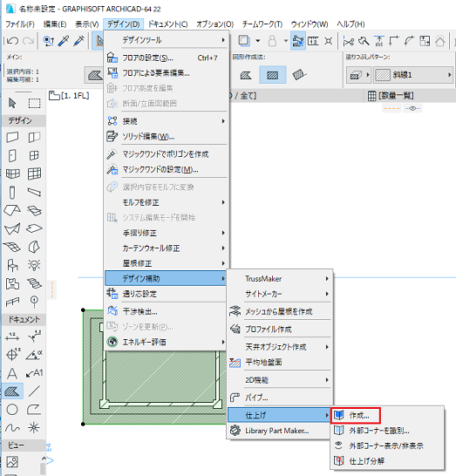
Task: Select the Line tool in toolbox
Action: pyautogui.click(x=34, y=391)
